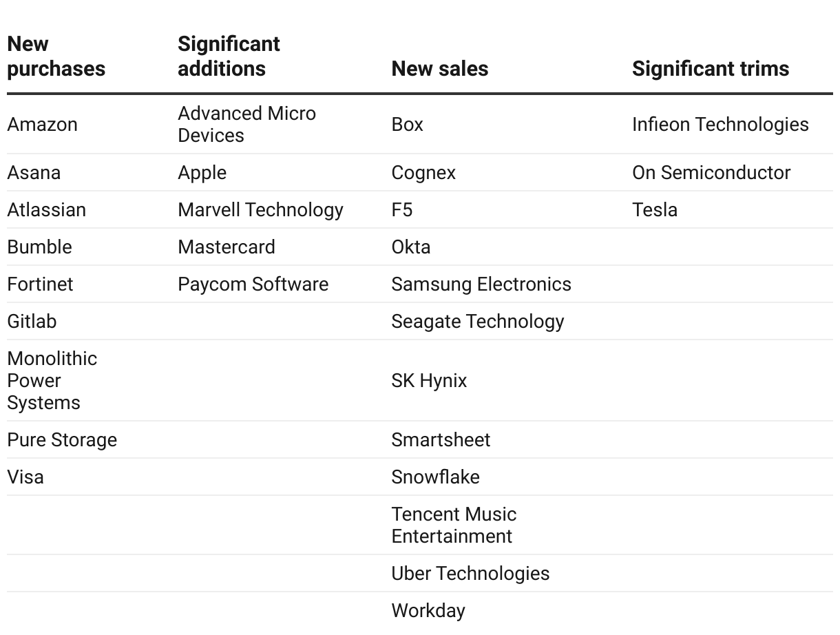Select Tencent Music Entertainment cell
Image resolution: width=840 pixels, height=635 pixels.
(x=453, y=525)
